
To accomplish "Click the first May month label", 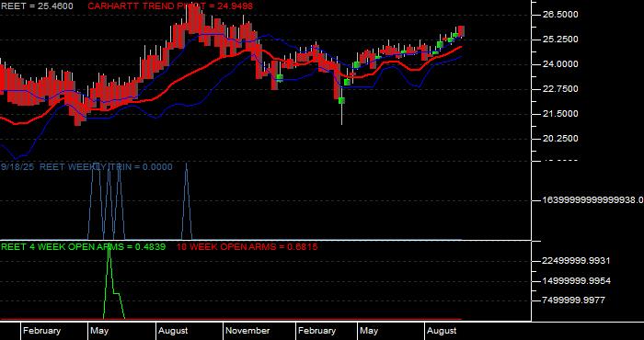I will 99,331.
